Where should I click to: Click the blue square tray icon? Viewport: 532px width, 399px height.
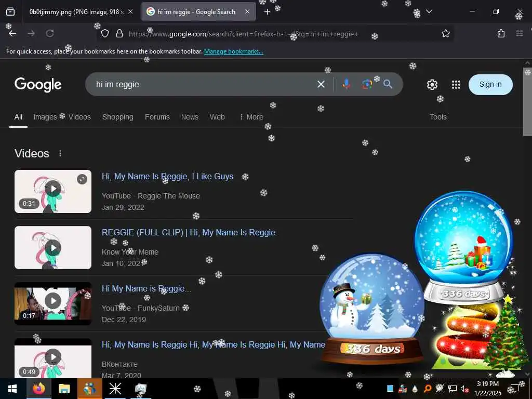click(x=390, y=389)
